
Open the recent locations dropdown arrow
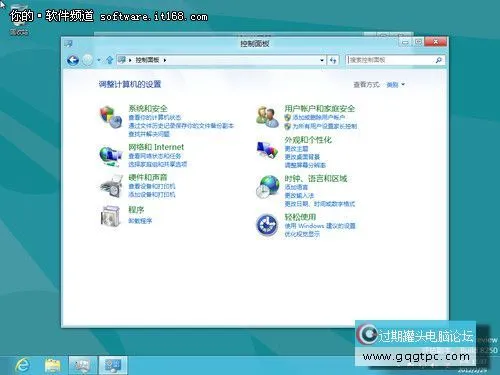pos(99,60)
